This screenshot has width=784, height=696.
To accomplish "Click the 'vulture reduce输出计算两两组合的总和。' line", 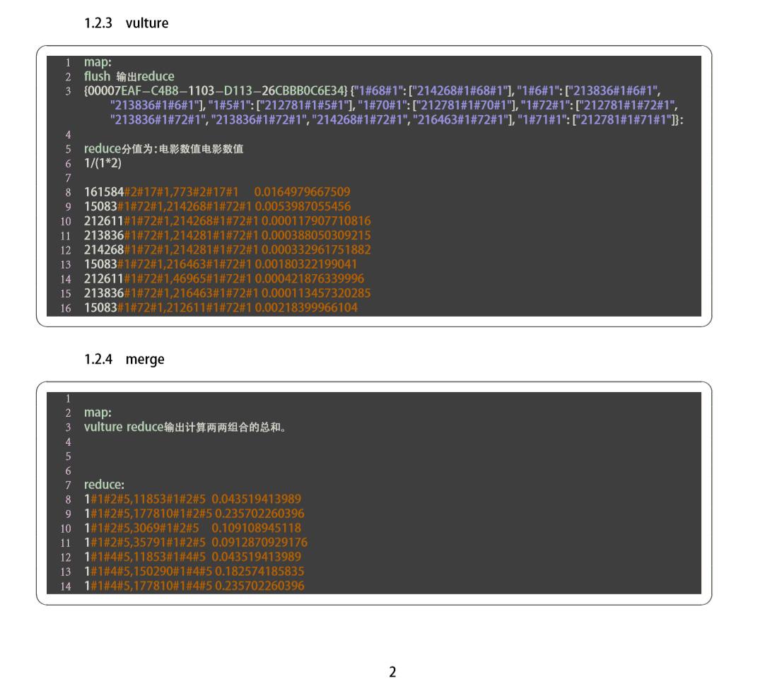I will click(x=185, y=427).
